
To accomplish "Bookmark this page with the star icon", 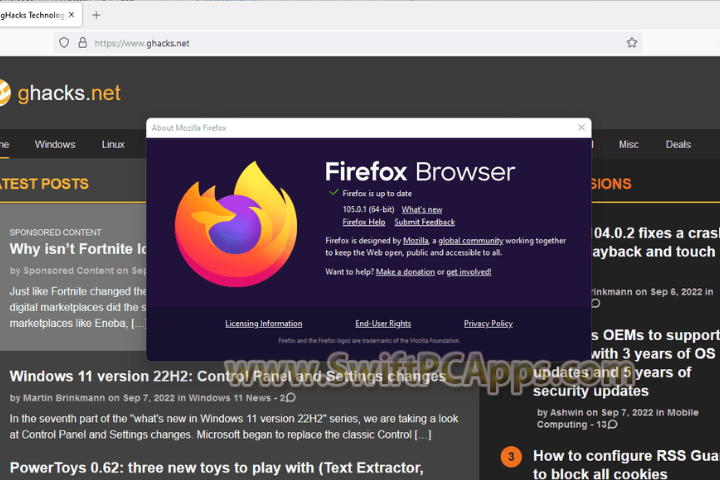I will point(632,43).
